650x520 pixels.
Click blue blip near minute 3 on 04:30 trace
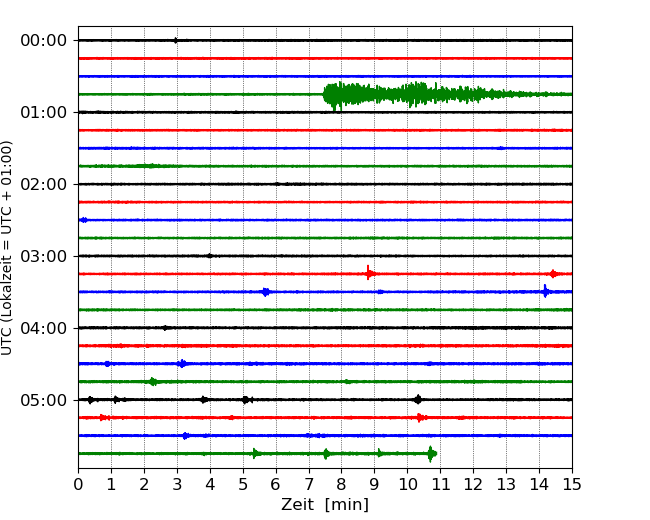click(x=182, y=364)
